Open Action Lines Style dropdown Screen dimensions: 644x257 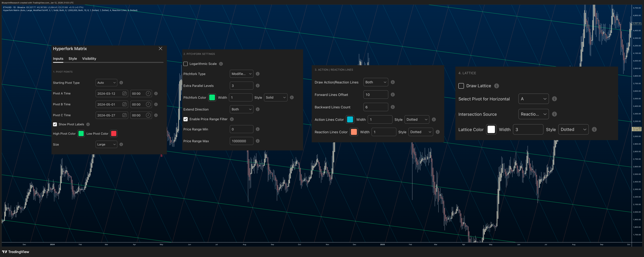(417, 119)
